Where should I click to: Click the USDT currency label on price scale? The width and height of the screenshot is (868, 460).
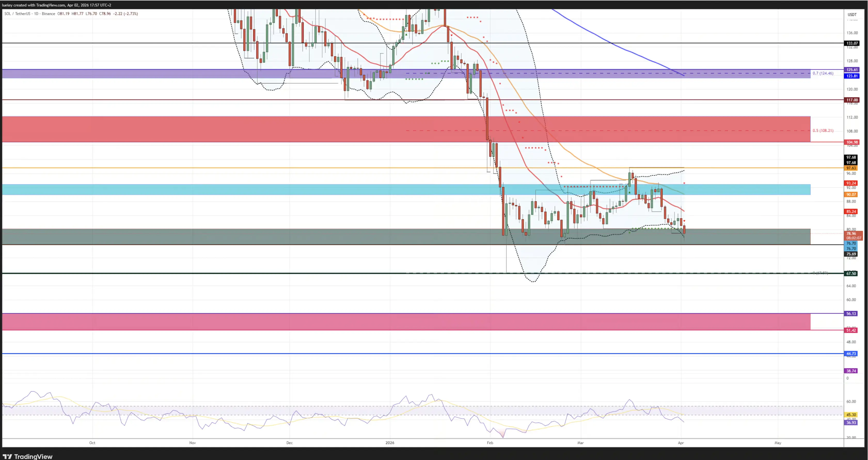852,14
